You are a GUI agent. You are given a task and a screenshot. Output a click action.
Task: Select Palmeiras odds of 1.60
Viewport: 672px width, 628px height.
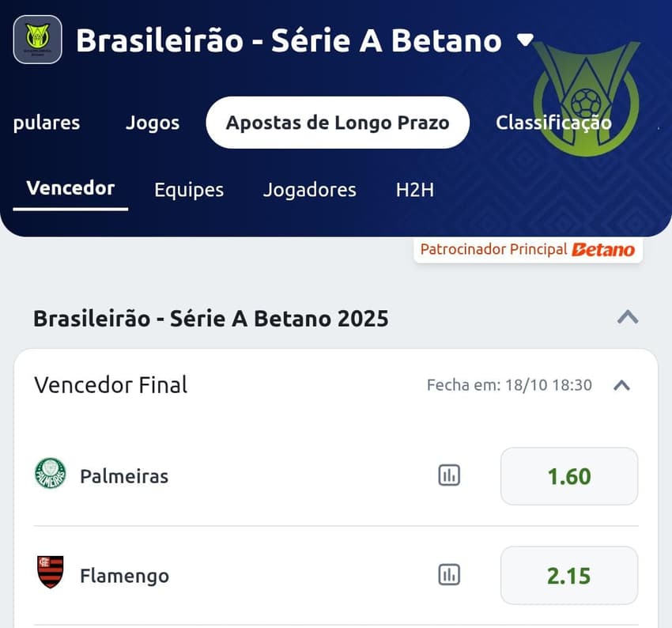click(x=568, y=476)
